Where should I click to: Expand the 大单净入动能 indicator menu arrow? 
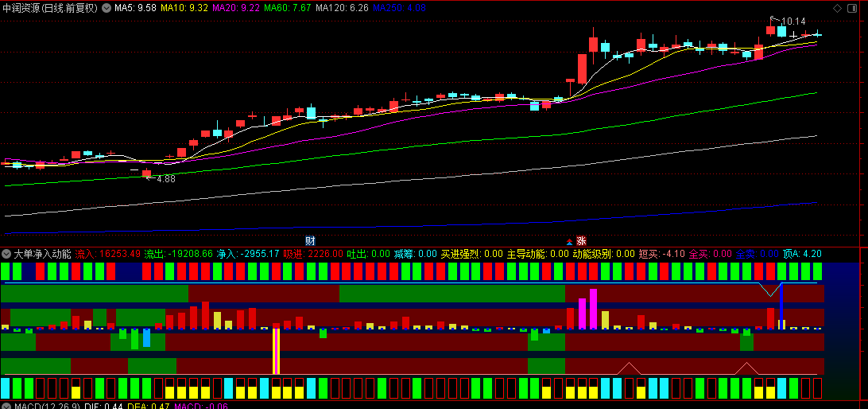coord(6,255)
